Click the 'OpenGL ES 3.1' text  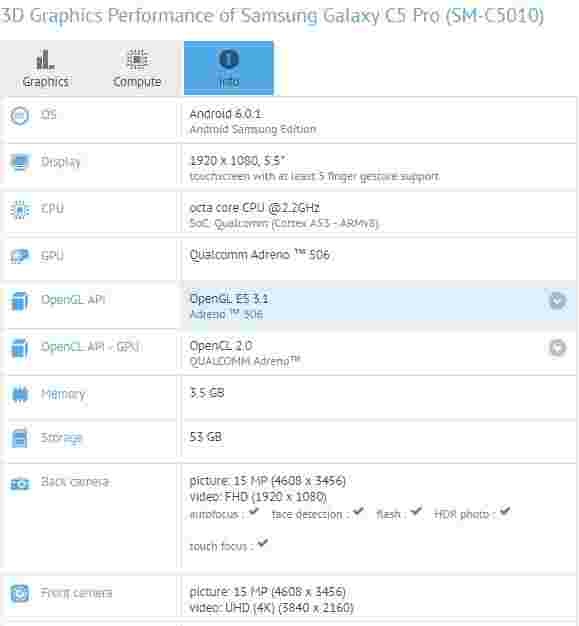point(228,299)
